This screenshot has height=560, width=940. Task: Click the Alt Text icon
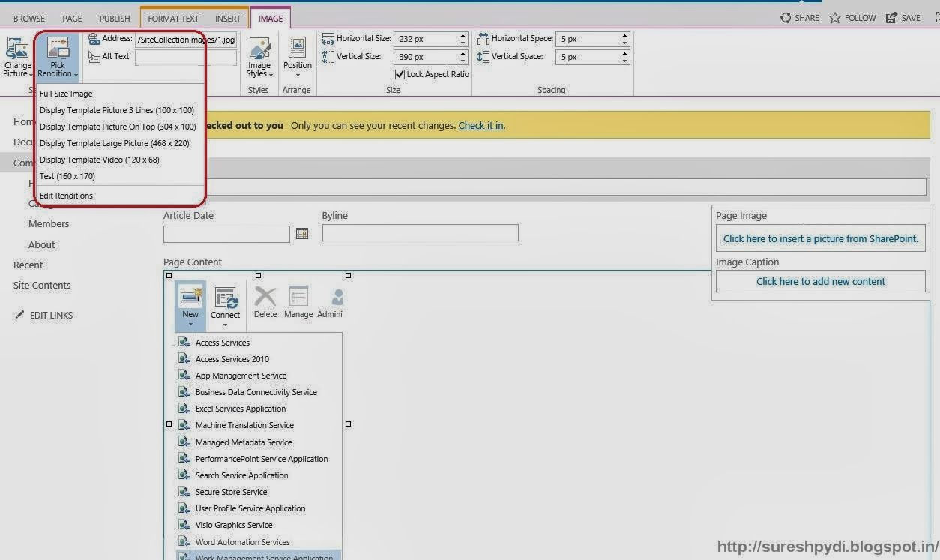tap(94, 56)
